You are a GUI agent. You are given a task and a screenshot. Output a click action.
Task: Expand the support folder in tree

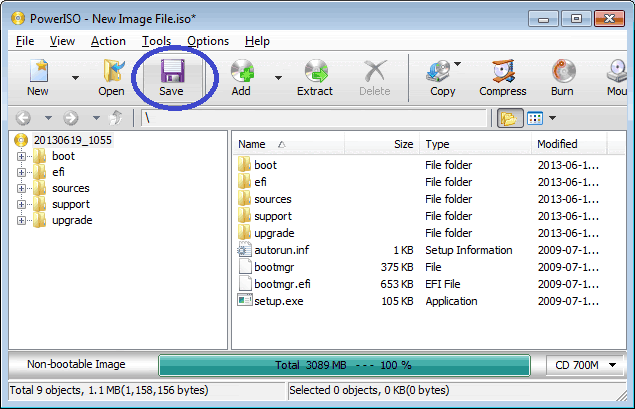pos(21,204)
